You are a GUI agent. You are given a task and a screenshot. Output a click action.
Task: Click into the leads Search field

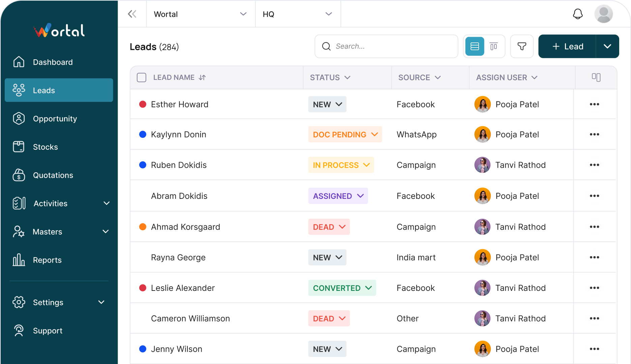tap(391, 46)
